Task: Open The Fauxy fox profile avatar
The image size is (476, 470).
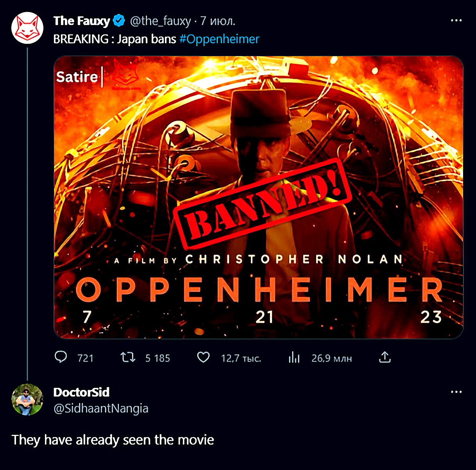Action: point(27,28)
